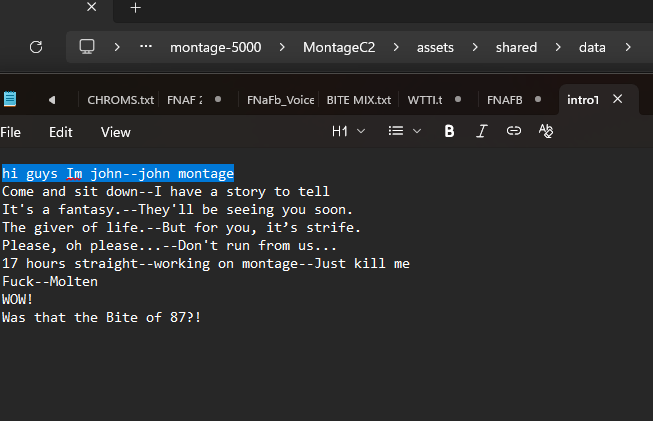Toggle italic formatting
The image size is (653, 421).
pos(481,131)
